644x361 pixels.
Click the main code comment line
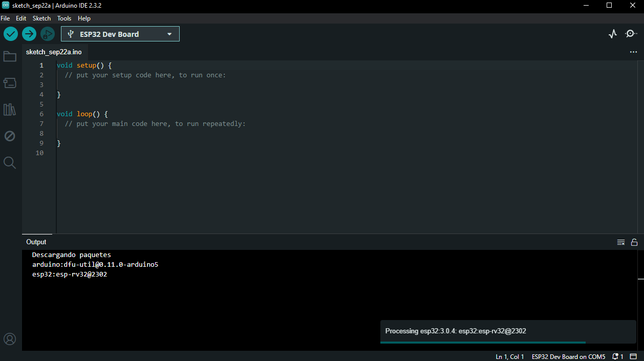point(155,124)
